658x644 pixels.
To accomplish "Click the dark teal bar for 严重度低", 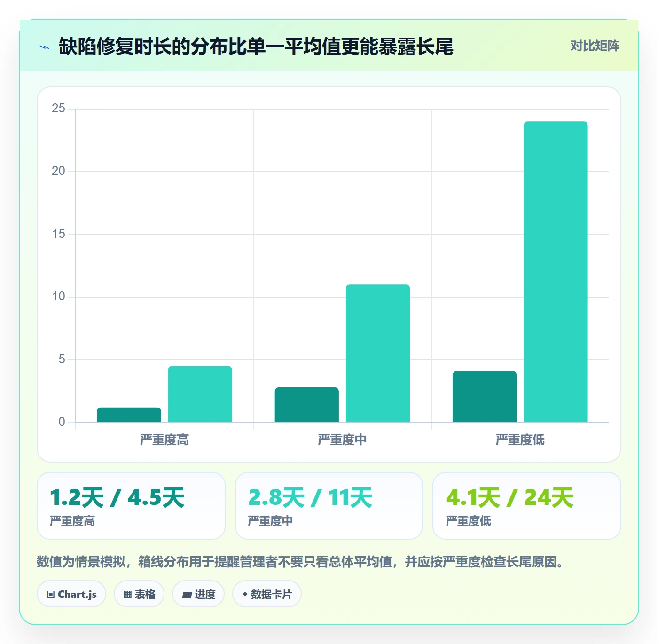I will point(485,397).
